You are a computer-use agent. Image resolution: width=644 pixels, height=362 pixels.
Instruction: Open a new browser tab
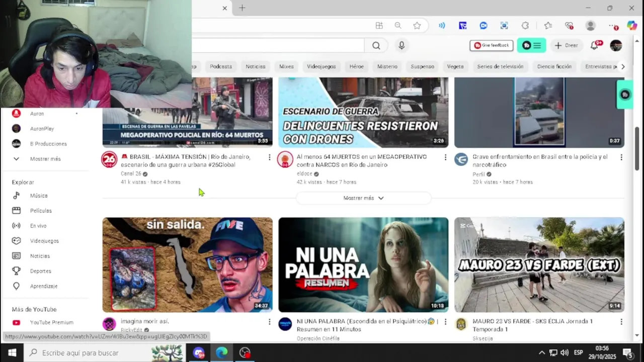pos(242,8)
